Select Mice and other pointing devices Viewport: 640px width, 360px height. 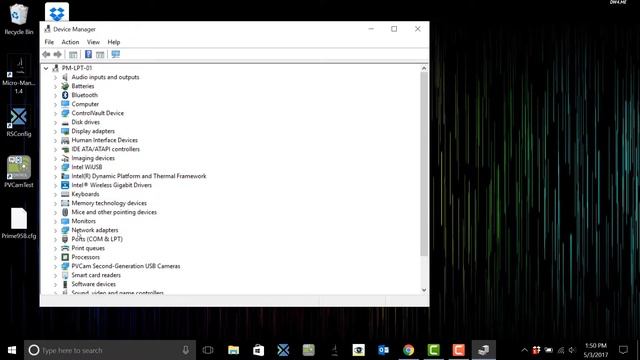(x=114, y=212)
